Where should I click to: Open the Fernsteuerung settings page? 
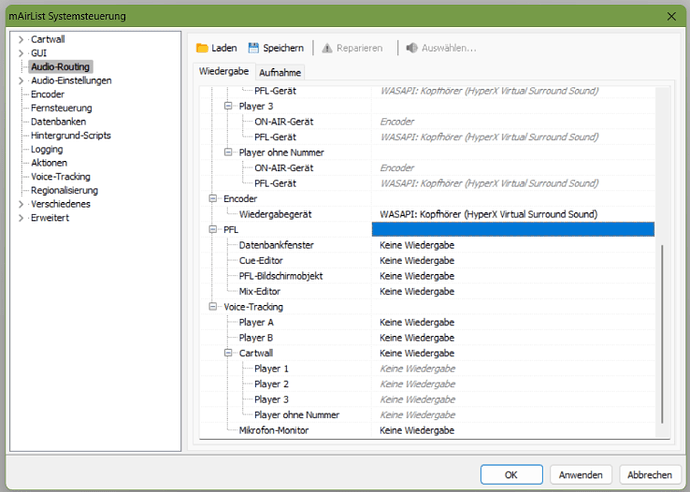click(61, 108)
